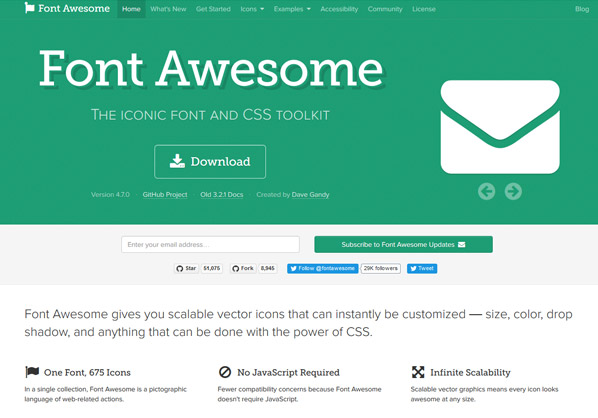Open the 29K followers count
This screenshot has height=418, width=598.
pos(381,268)
